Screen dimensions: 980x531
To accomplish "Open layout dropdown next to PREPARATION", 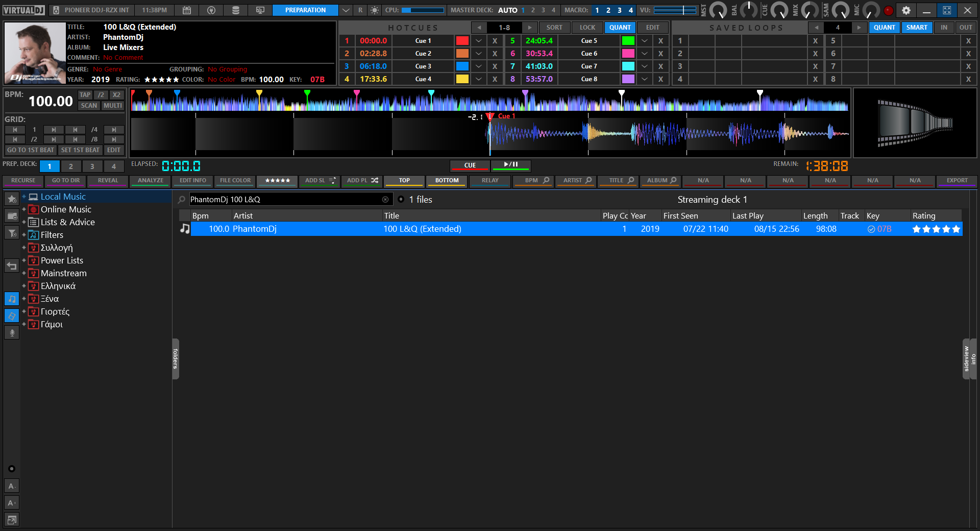I will coord(346,10).
